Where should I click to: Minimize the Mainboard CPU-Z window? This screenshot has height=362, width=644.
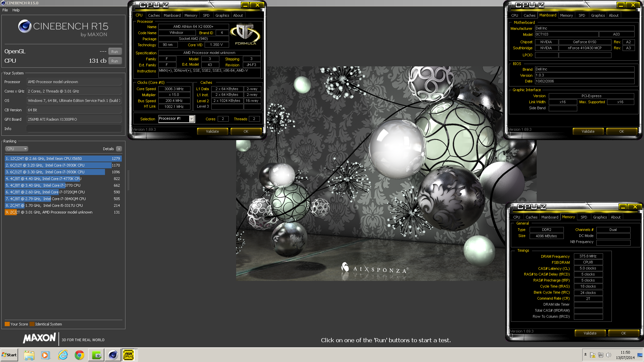coord(621,5)
